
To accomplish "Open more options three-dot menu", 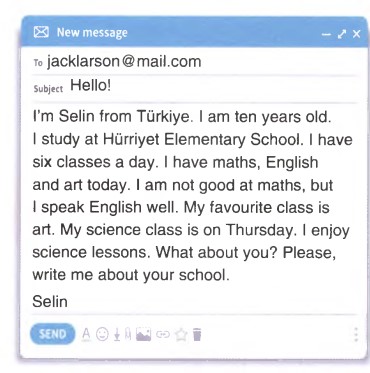I will (x=356, y=334).
